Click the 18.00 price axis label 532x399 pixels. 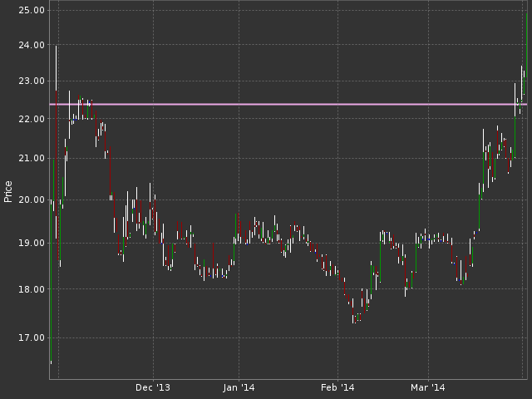tap(32, 289)
